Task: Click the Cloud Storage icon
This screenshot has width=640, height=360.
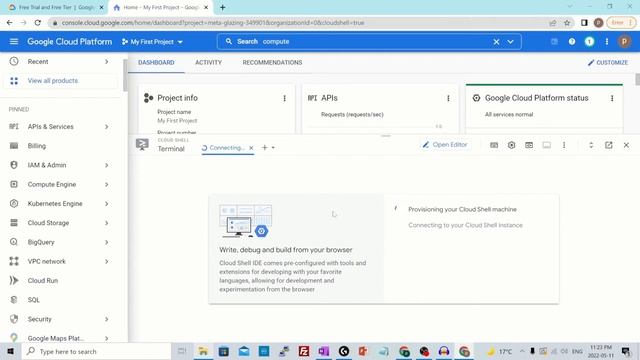Action: (x=14, y=223)
